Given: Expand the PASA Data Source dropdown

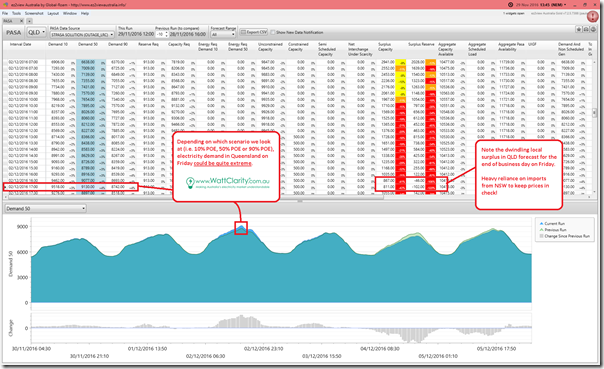Looking at the screenshot, I should click(x=82, y=35).
